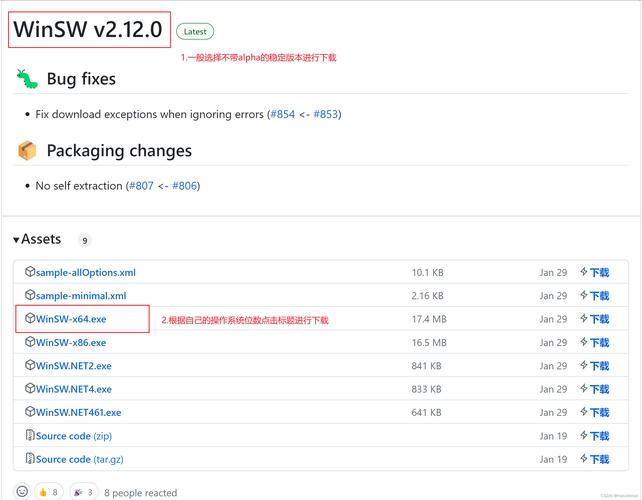Click 下载 button for WinSW-x64.exe
The image size is (642, 500).
click(x=599, y=319)
